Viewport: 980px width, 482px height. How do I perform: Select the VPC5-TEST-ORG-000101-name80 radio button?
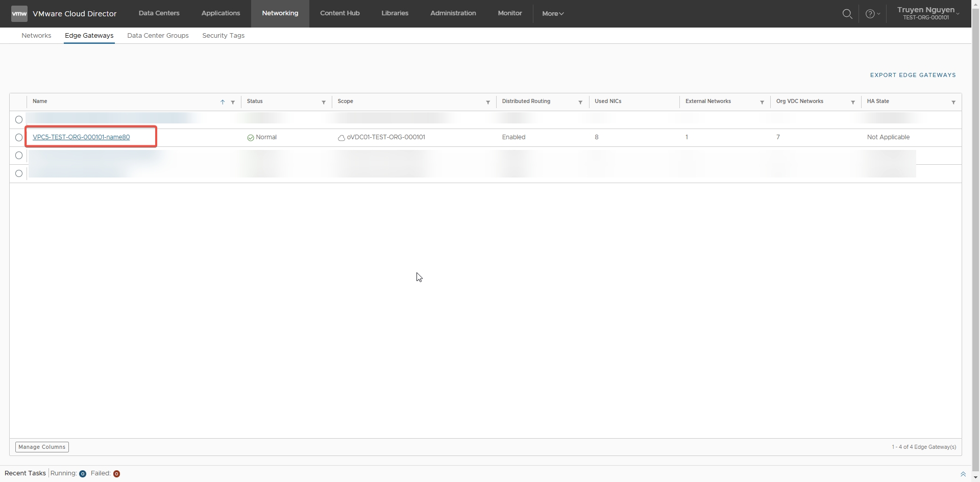point(19,138)
